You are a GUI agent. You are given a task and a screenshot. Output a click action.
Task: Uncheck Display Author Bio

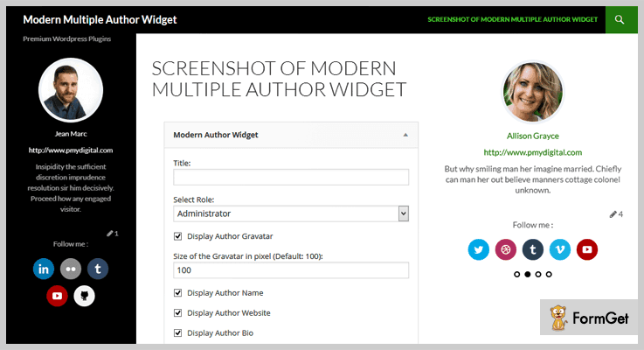click(178, 333)
